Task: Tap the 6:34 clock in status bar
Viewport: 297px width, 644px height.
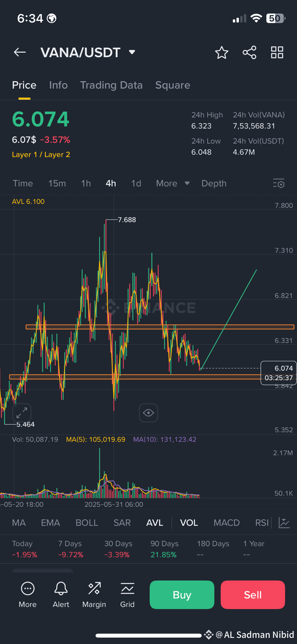Action: point(30,18)
